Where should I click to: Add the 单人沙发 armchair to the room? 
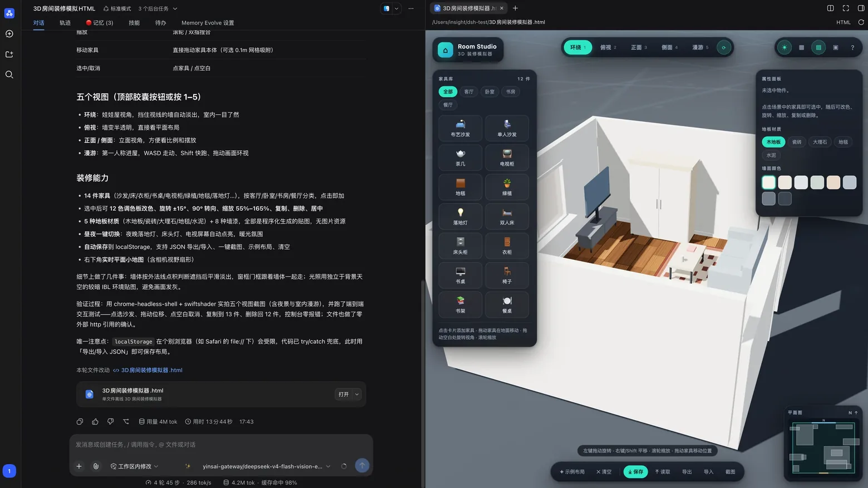pos(507,128)
